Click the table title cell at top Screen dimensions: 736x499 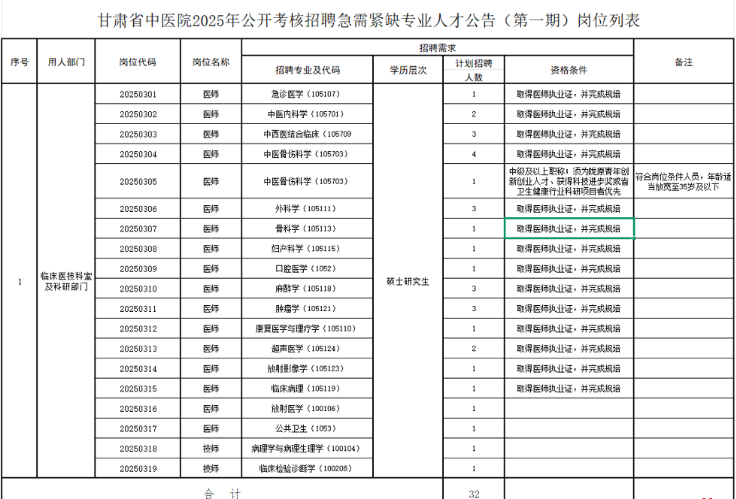click(367, 20)
